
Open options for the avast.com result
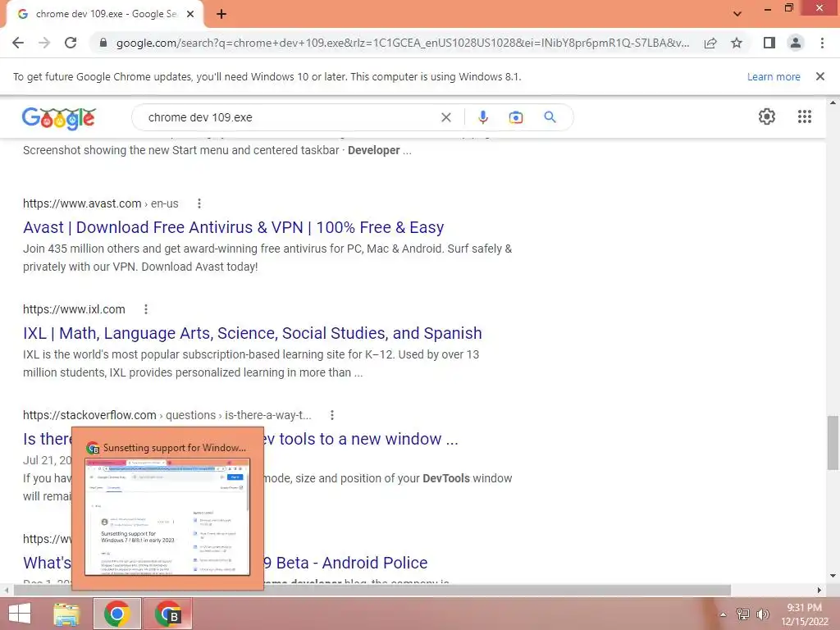(x=199, y=203)
